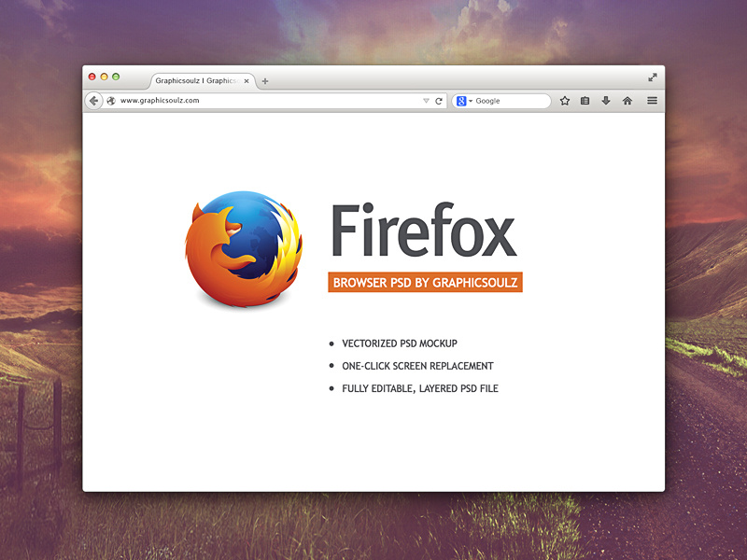The image size is (747, 560).
Task: Select the Graphicsoulz tab
Action: pyautogui.click(x=203, y=81)
